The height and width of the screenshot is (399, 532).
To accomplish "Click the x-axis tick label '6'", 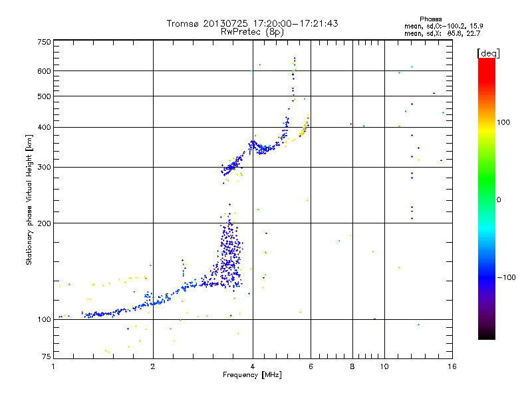I will (311, 366).
